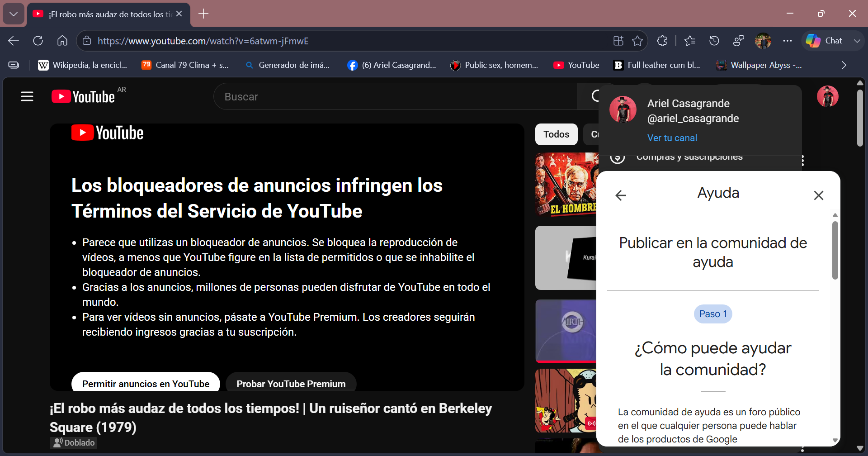
Task: Close the current YouTube browser tab
Action: [x=179, y=14]
